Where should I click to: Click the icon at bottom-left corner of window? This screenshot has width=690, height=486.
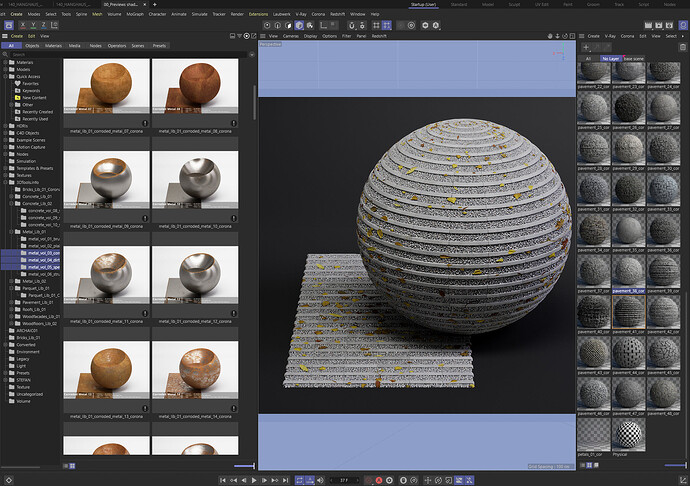(x=9, y=480)
